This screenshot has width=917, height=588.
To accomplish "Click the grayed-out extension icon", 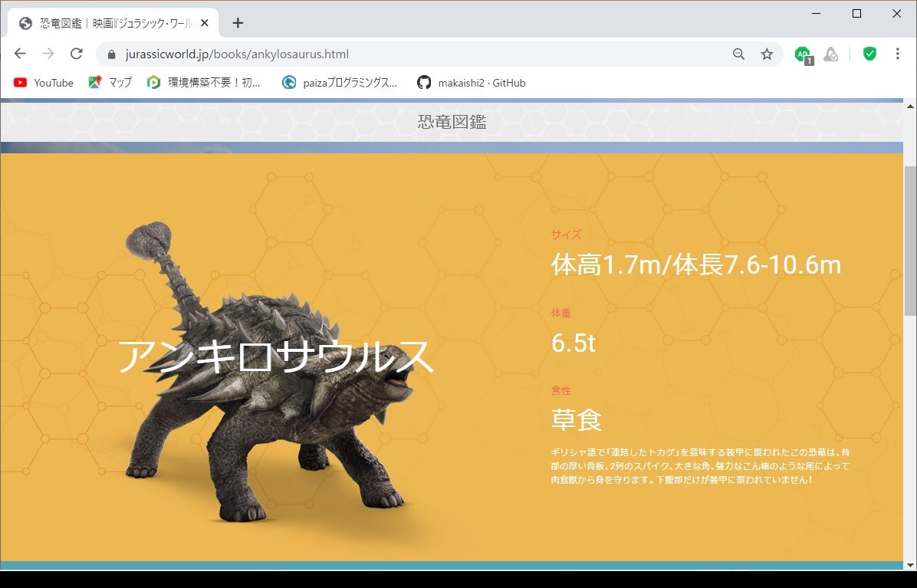I will pyautogui.click(x=830, y=54).
